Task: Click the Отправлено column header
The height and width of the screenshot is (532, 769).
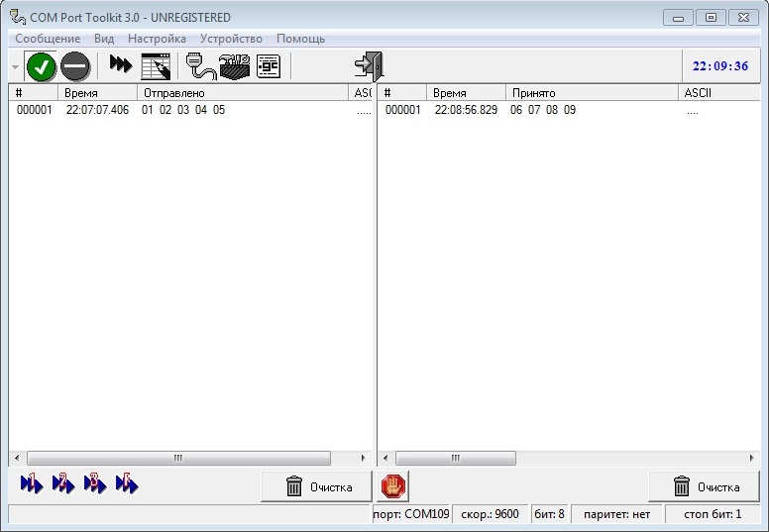Action: (243, 93)
